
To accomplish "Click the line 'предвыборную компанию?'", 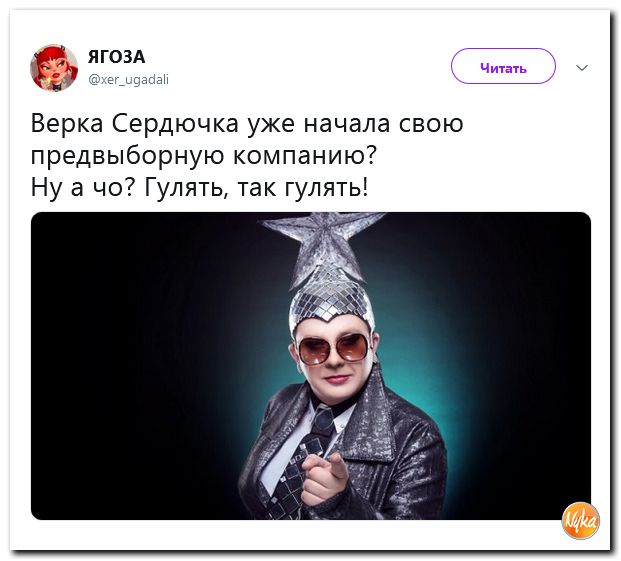I will pos(204,155).
